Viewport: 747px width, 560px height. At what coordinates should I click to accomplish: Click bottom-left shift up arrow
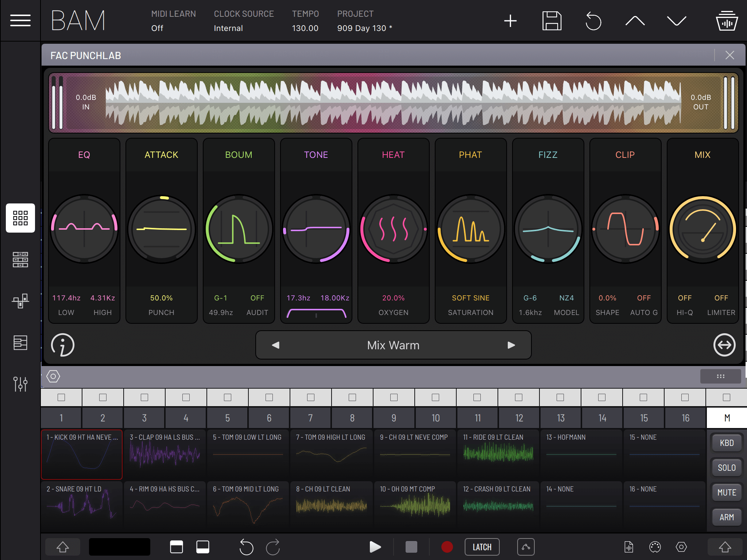pyautogui.click(x=63, y=547)
